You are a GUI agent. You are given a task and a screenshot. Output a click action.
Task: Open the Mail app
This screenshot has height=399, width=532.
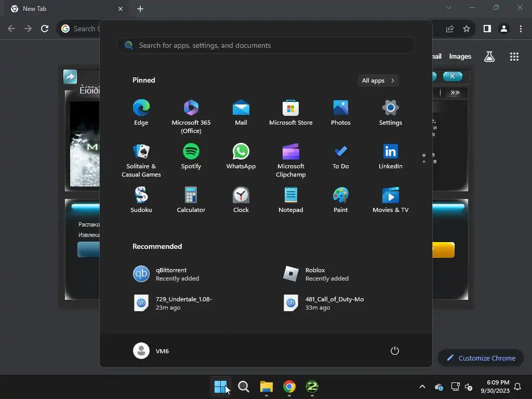[241, 113]
